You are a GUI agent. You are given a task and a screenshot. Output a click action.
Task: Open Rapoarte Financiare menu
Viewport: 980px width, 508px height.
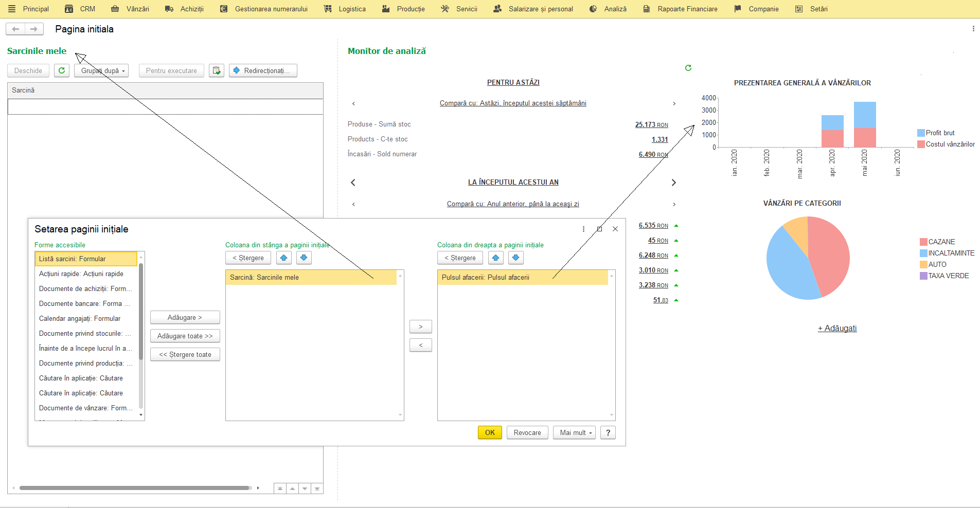(x=680, y=9)
